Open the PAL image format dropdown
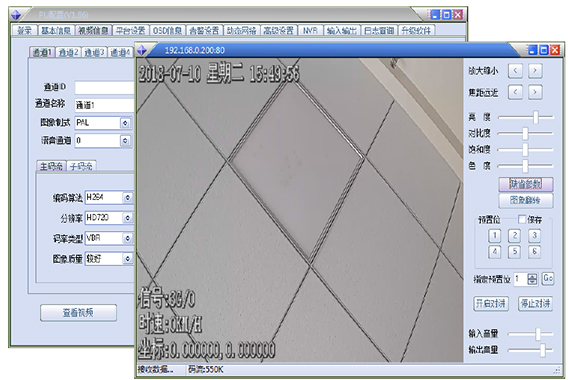Image resolution: width=570 pixels, height=380 pixels. (125, 123)
